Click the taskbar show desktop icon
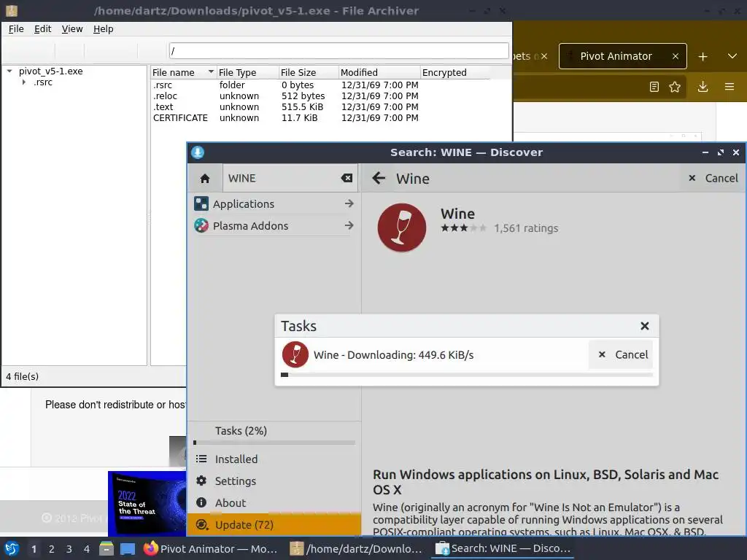Image resolution: width=747 pixels, height=560 pixels. (128, 549)
